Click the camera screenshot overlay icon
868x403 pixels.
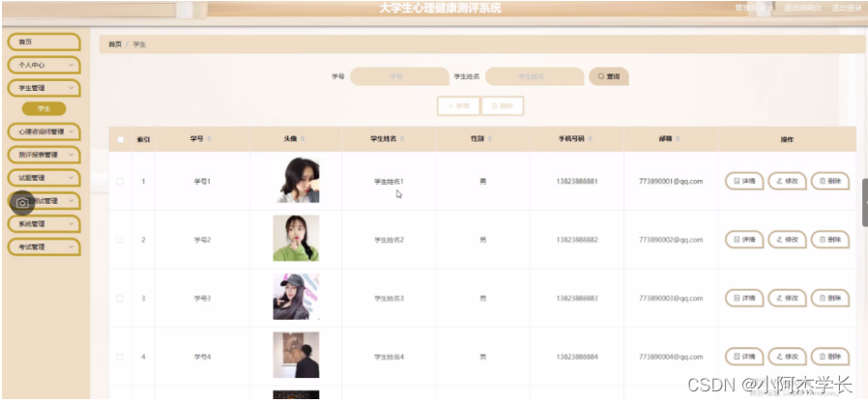[x=22, y=203]
